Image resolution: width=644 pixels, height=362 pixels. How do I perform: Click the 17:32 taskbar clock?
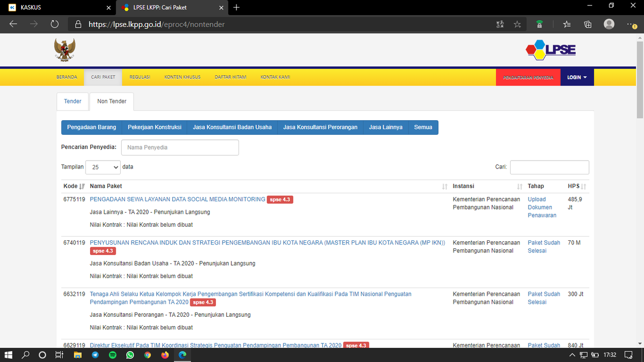click(x=610, y=355)
